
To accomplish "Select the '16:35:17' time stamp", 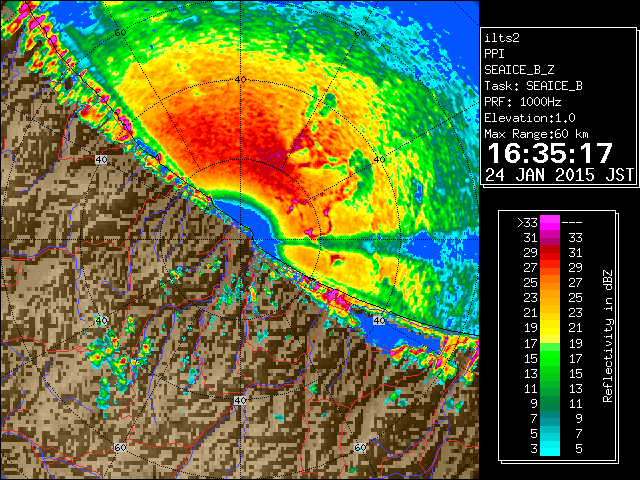I will [x=550, y=153].
